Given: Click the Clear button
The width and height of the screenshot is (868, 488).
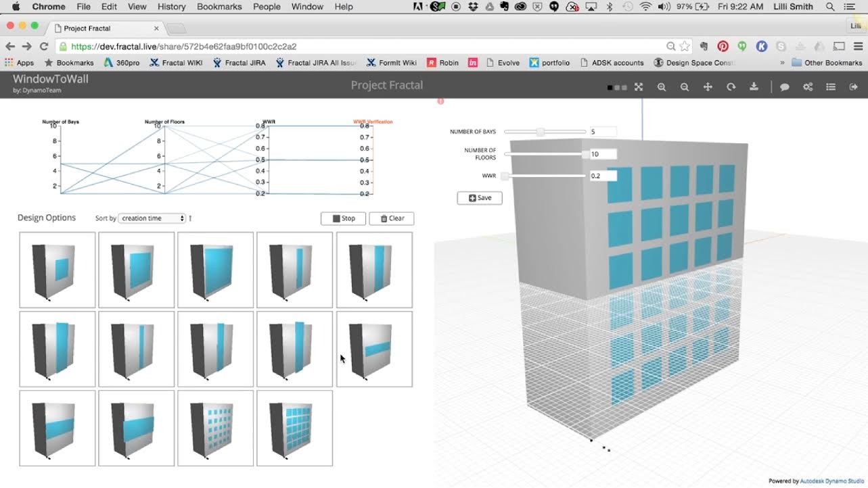Looking at the screenshot, I should [x=392, y=218].
